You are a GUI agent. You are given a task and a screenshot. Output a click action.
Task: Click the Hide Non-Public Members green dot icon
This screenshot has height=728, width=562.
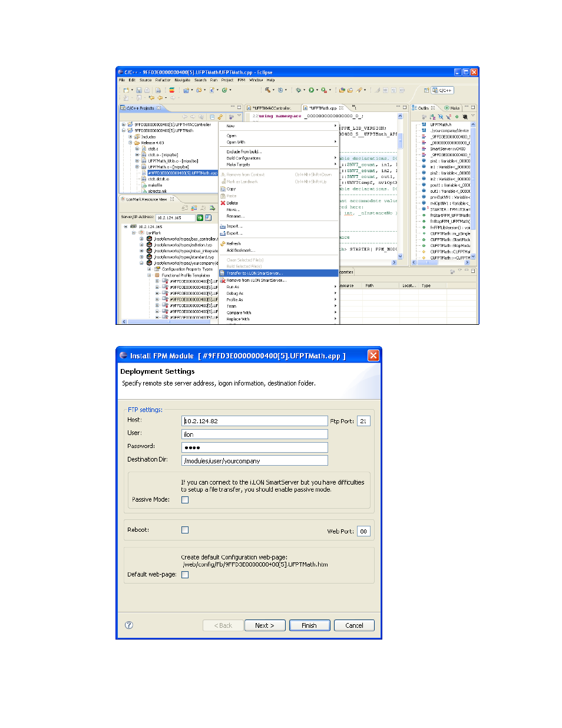click(x=457, y=117)
